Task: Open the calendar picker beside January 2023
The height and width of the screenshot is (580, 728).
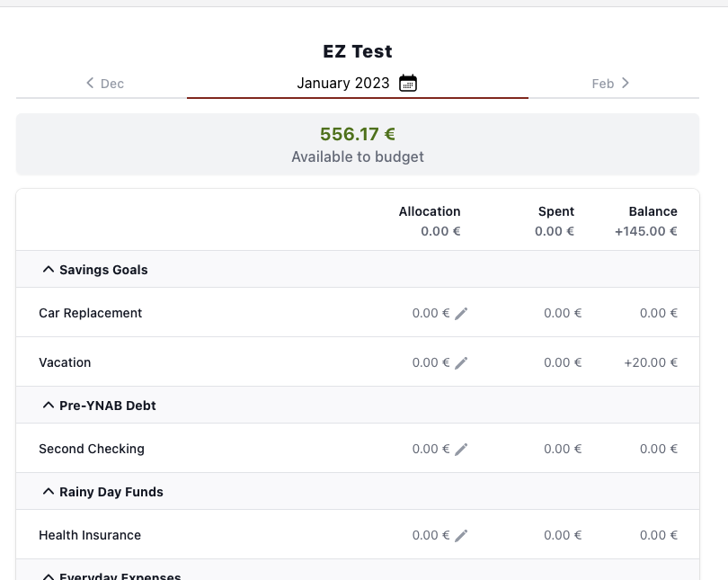Action: (x=408, y=83)
